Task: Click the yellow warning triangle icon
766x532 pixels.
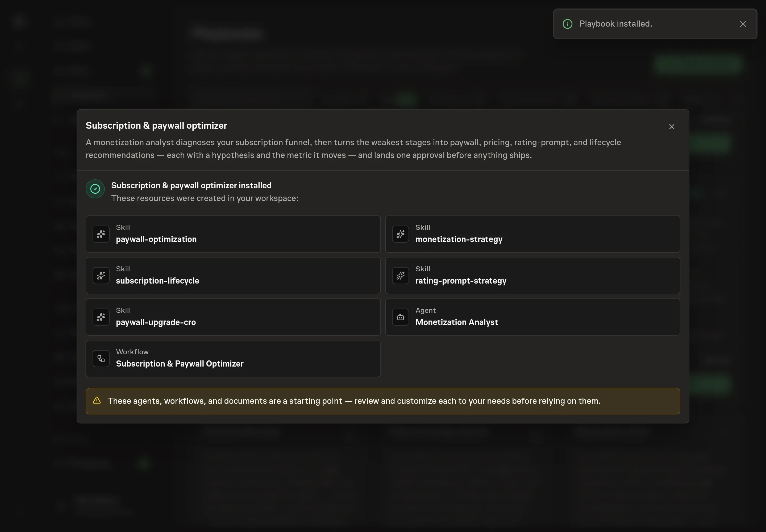Action: point(97,400)
